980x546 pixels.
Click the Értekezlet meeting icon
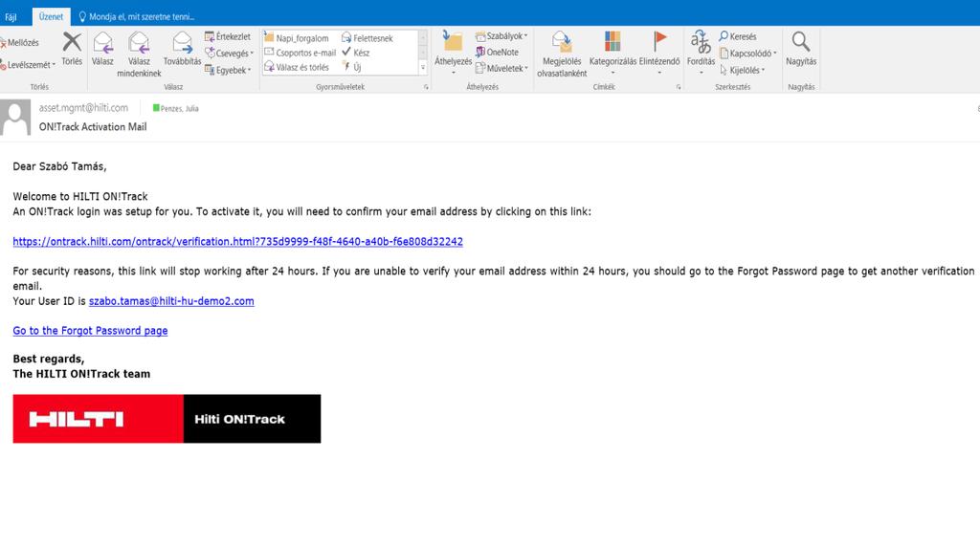tap(210, 37)
